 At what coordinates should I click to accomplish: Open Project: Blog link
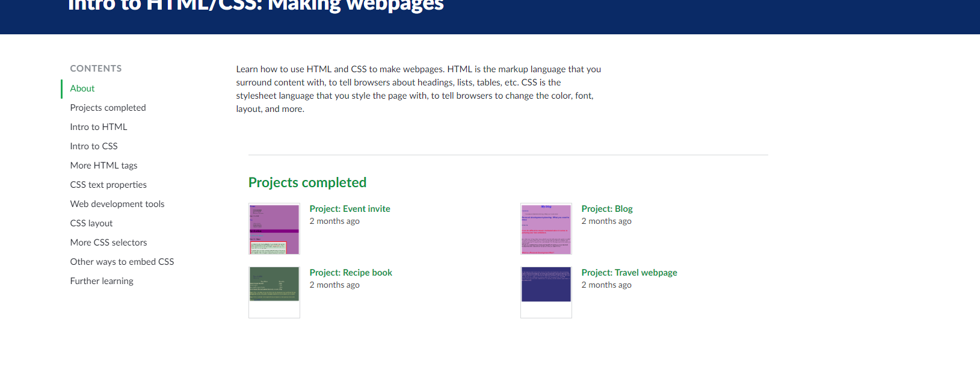pyautogui.click(x=607, y=209)
